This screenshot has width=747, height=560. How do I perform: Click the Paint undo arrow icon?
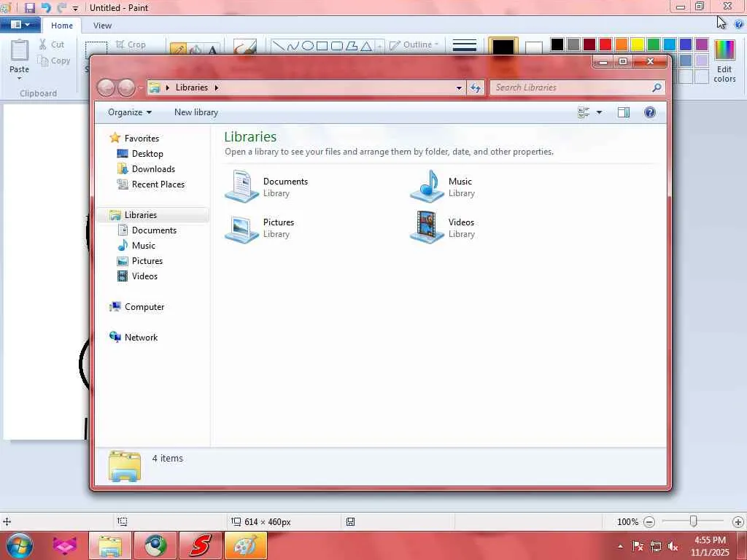pyautogui.click(x=46, y=7)
